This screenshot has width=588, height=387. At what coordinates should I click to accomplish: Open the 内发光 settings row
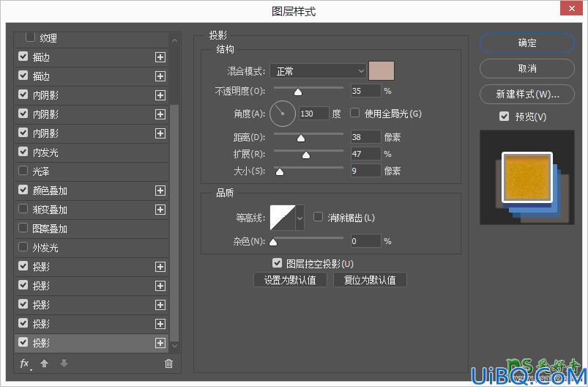coord(92,152)
